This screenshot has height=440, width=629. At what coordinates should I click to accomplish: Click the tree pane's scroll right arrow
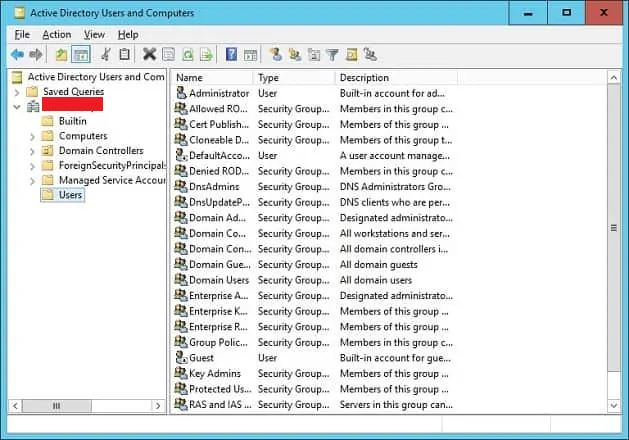(x=158, y=406)
